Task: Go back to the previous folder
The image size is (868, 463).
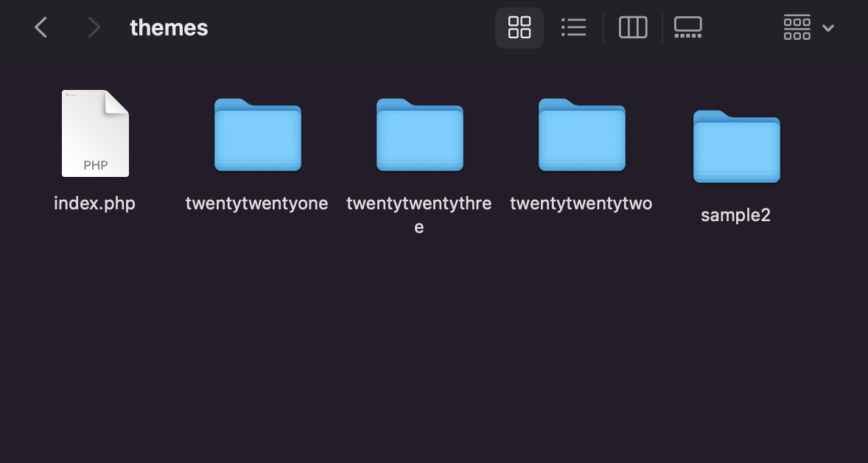Action: click(x=41, y=27)
